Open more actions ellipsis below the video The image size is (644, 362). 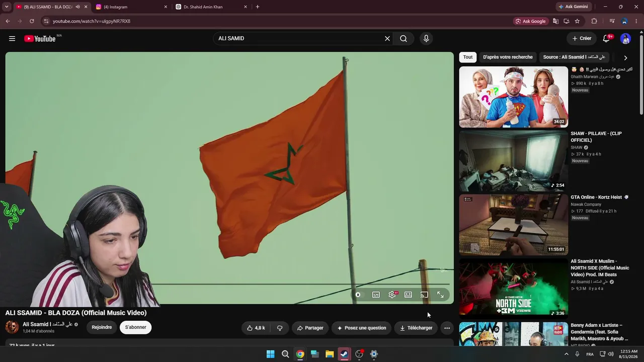pyautogui.click(x=447, y=328)
